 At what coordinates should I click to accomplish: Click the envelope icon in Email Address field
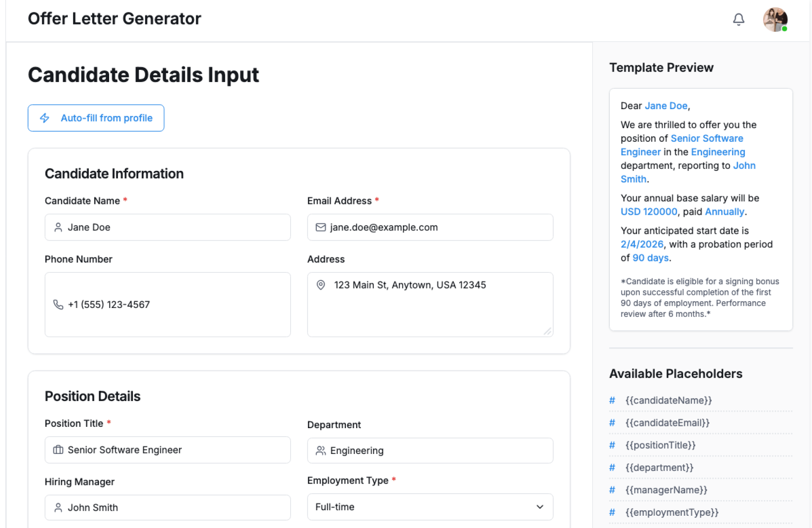pyautogui.click(x=321, y=228)
